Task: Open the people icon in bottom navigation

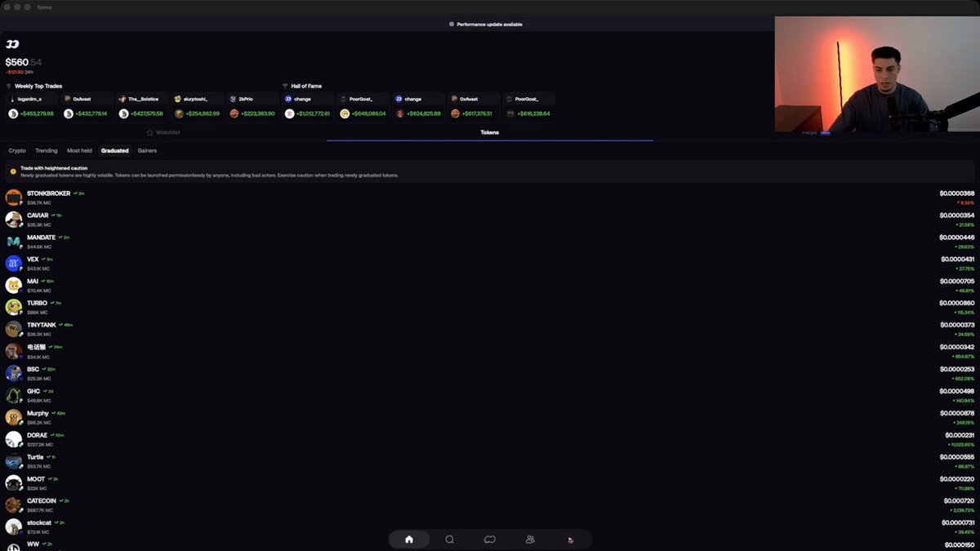Action: point(530,539)
